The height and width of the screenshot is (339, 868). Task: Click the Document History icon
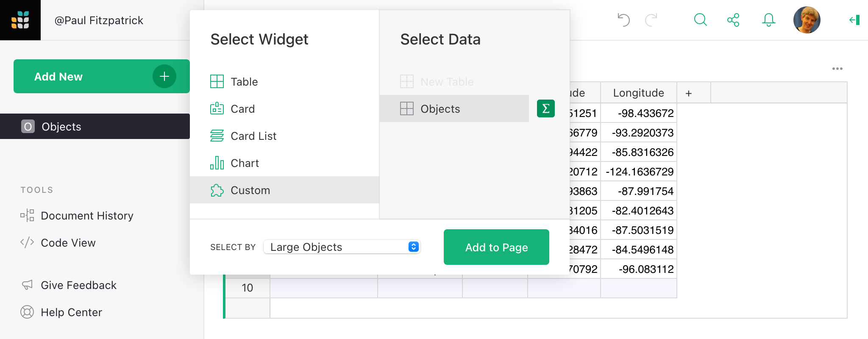(x=27, y=215)
